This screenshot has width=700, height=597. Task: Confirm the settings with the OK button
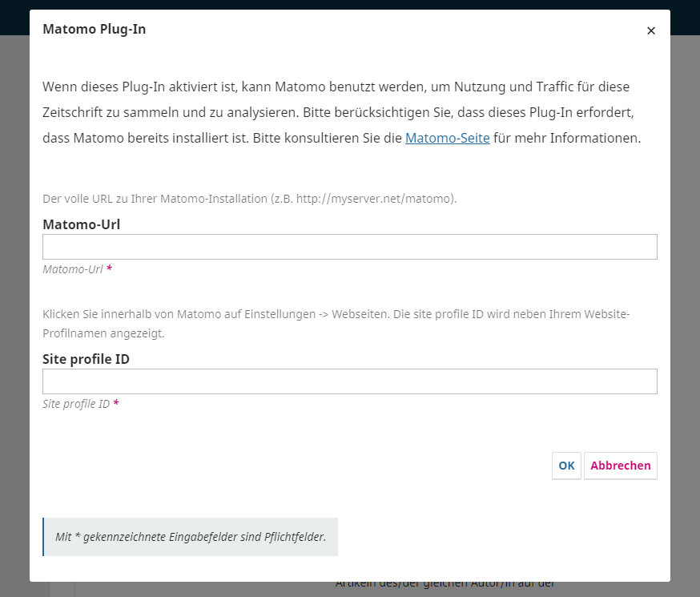pyautogui.click(x=566, y=466)
